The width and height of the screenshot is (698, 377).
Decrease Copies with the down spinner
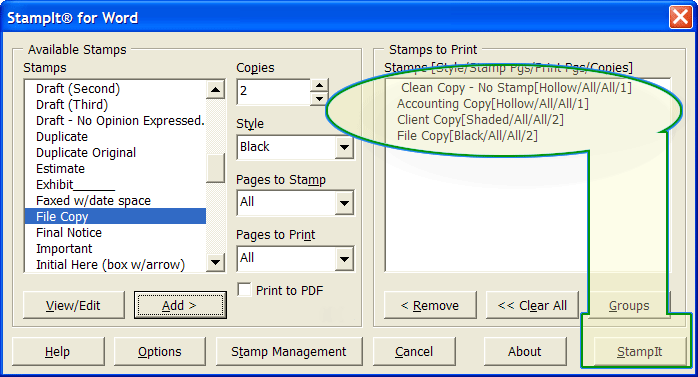pos(319,98)
